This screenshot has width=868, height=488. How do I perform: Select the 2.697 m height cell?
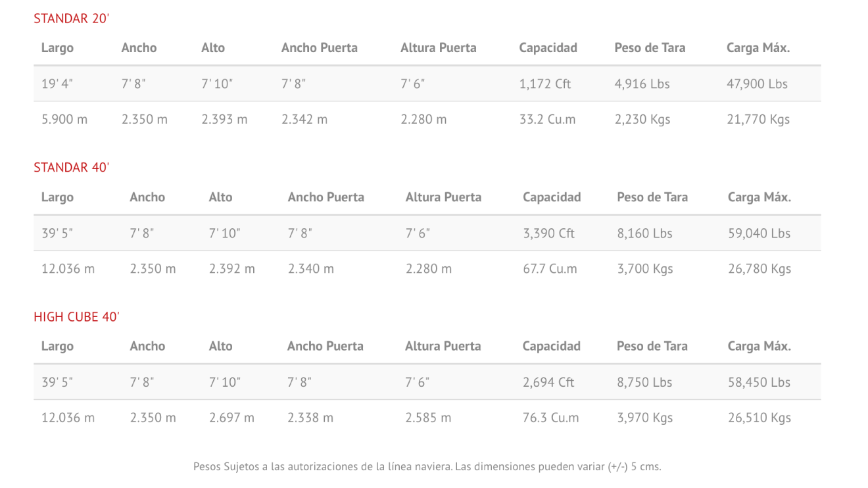coord(231,418)
